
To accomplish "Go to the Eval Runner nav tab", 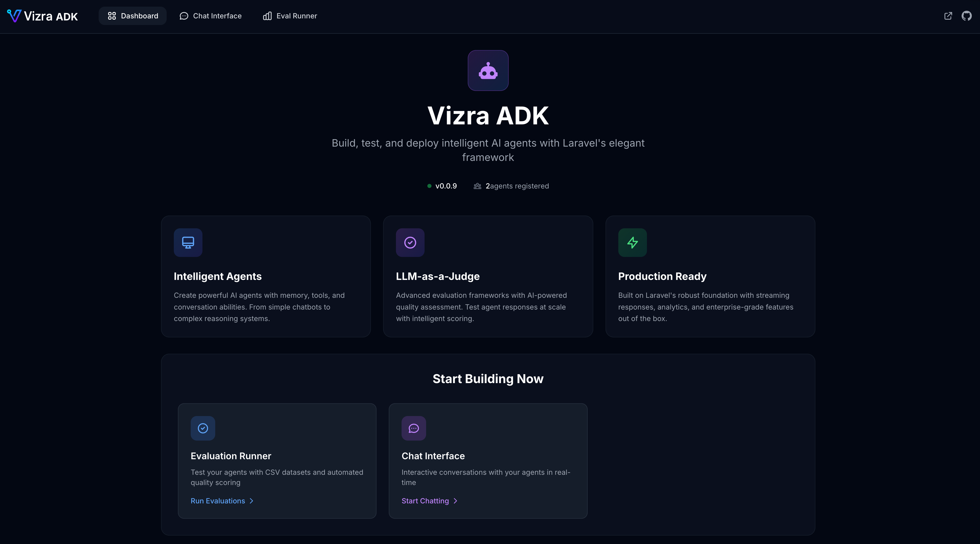I will [x=290, y=16].
